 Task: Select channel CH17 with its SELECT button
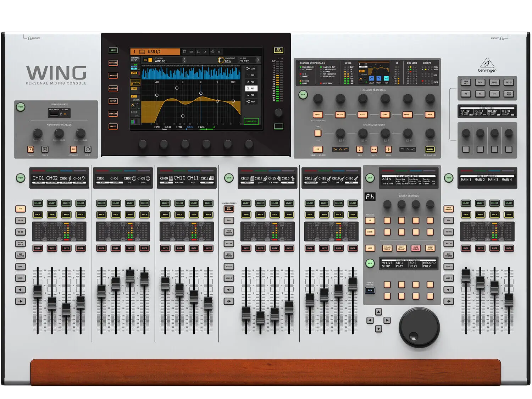click(x=310, y=203)
